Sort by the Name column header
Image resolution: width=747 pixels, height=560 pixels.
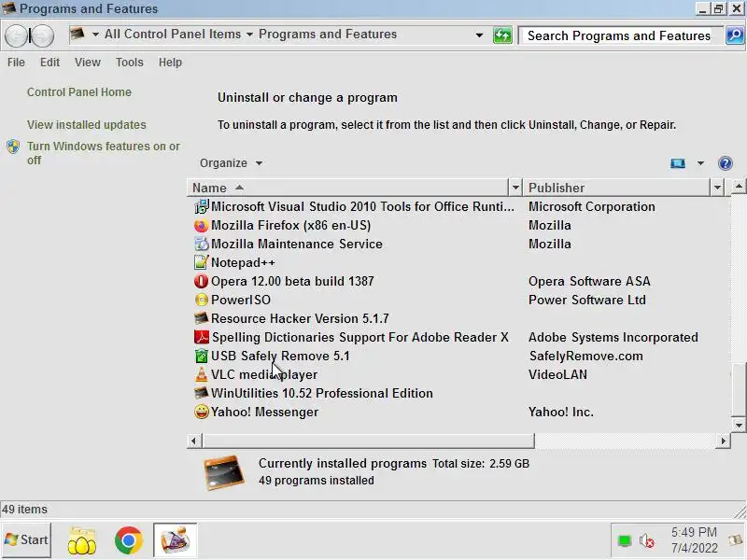[347, 188]
